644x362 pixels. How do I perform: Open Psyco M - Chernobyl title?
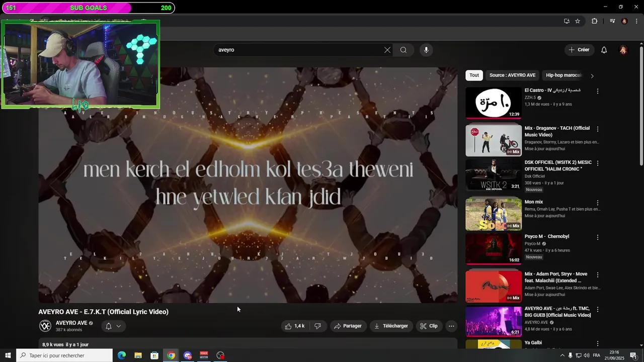point(547,236)
